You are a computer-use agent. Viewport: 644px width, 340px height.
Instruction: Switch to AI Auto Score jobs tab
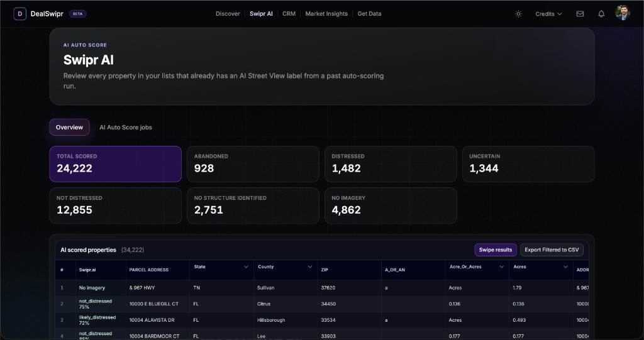(x=126, y=128)
